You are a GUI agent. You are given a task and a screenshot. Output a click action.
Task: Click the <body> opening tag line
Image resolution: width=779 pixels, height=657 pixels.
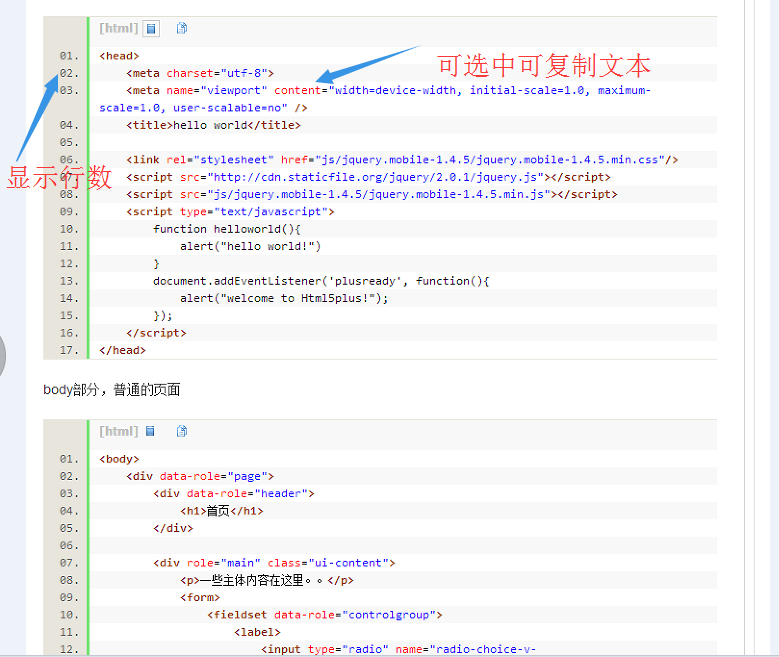119,459
